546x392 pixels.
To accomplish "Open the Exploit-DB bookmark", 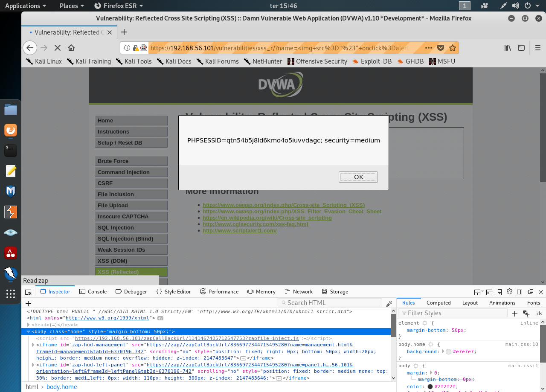I will tap(372, 61).
